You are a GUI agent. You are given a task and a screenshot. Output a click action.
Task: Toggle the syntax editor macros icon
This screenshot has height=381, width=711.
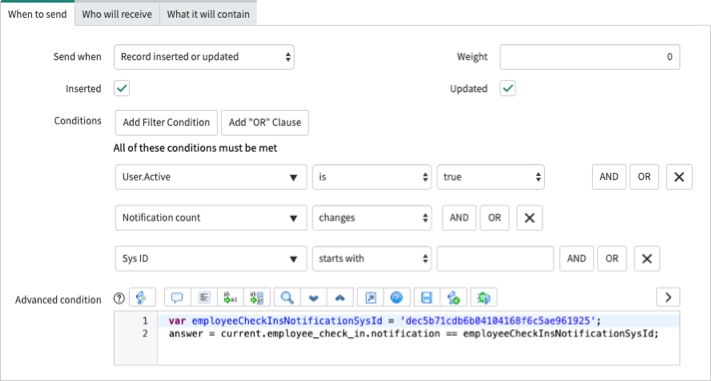[142, 298]
